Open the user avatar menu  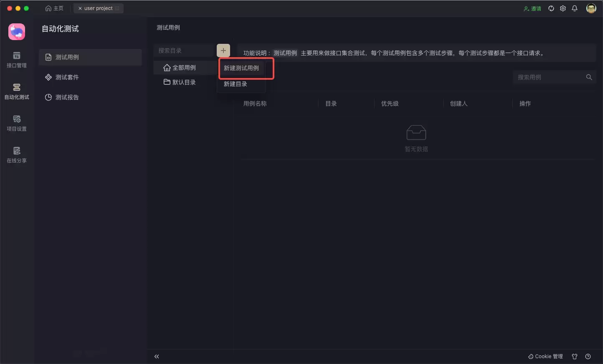(591, 8)
